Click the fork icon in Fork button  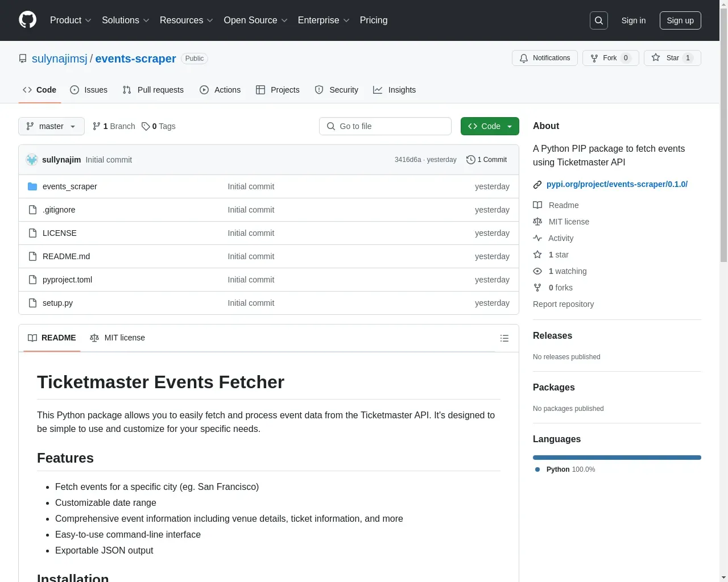point(594,58)
